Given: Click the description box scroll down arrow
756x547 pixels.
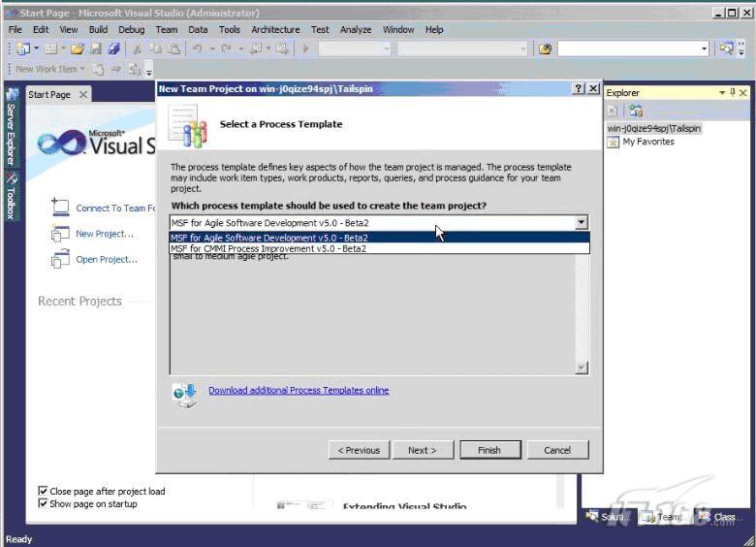Looking at the screenshot, I should pyautogui.click(x=582, y=368).
